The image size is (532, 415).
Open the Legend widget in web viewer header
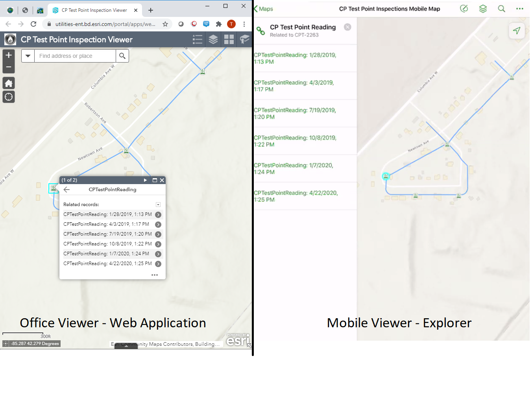pyautogui.click(x=198, y=39)
